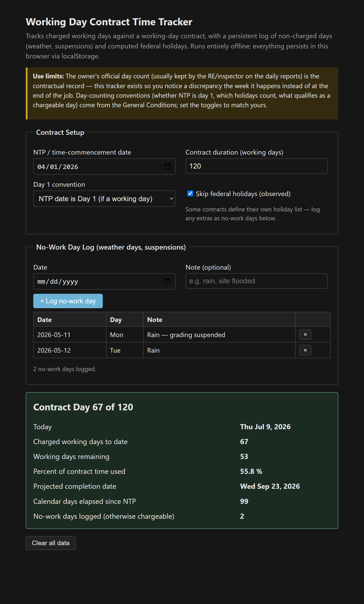Viewport: 364px width, 604px height.
Task: Click the 'Day 1 convention' label
Action: tap(59, 185)
